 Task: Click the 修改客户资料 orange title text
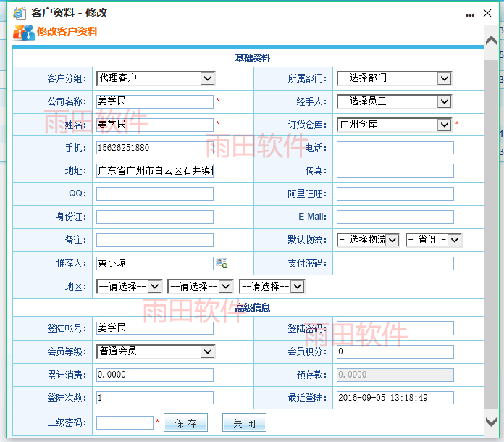coord(67,32)
